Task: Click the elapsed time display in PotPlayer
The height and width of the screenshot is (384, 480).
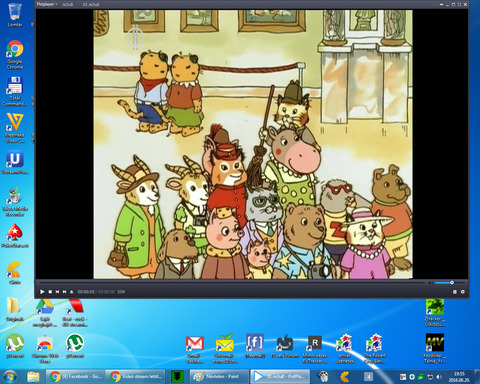Action: [86, 292]
